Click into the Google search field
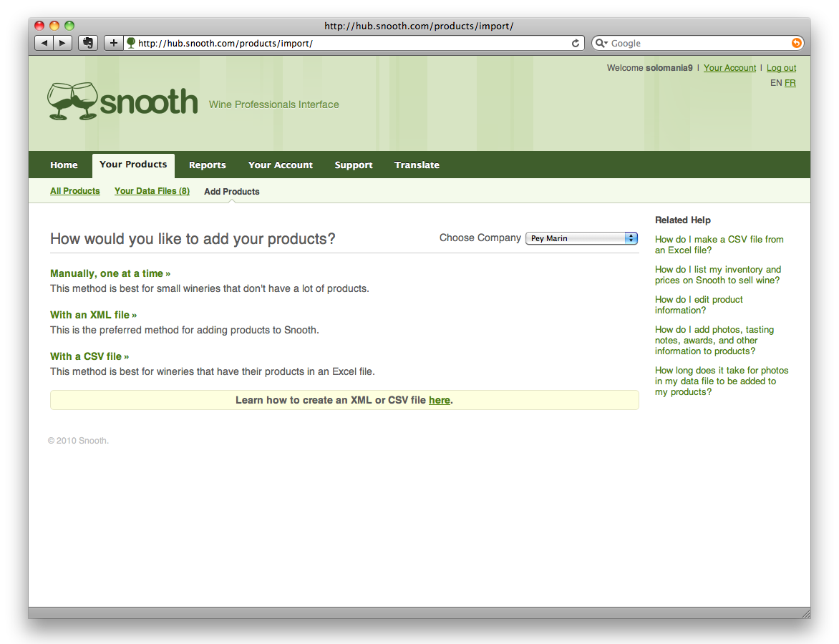This screenshot has height=644, width=839. pyautogui.click(x=699, y=44)
